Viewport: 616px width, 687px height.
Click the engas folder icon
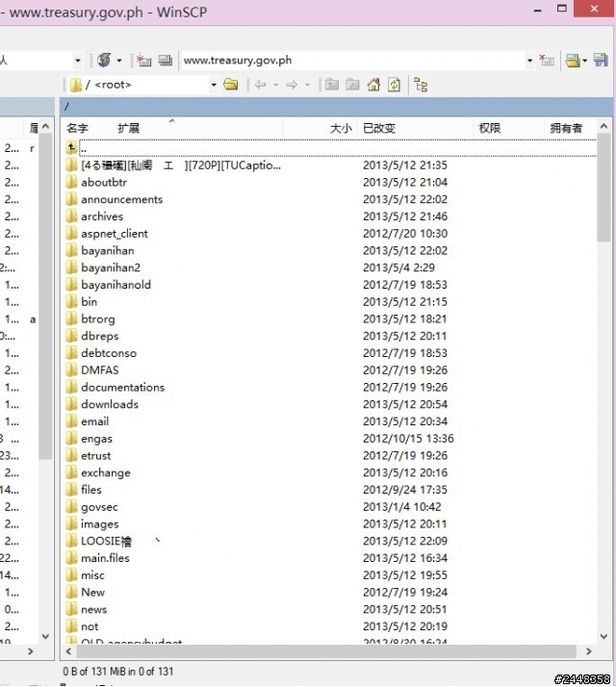[71, 439]
